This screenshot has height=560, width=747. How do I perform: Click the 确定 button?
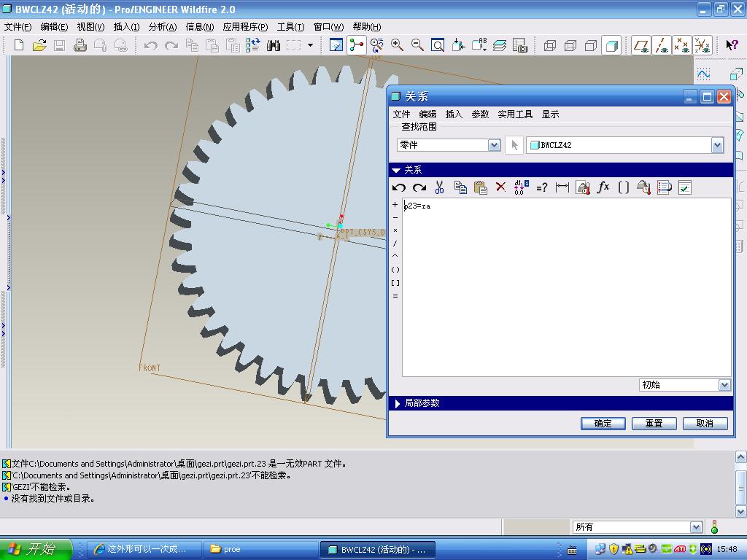point(603,424)
